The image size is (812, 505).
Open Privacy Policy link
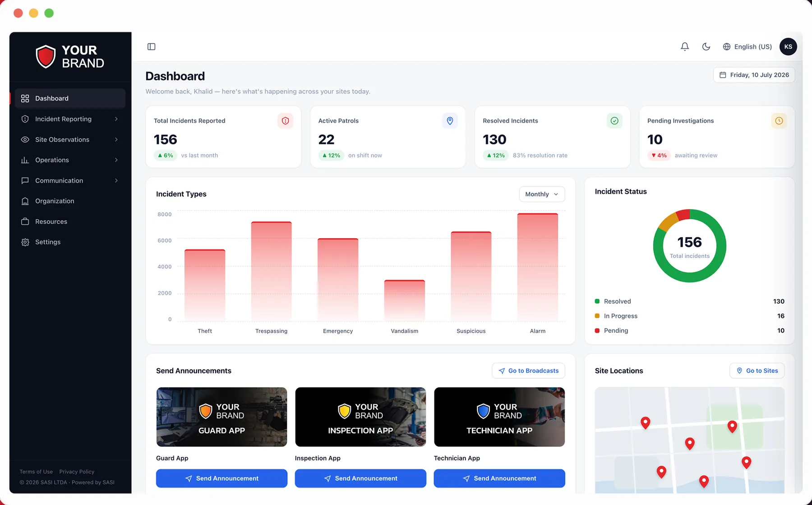77,472
